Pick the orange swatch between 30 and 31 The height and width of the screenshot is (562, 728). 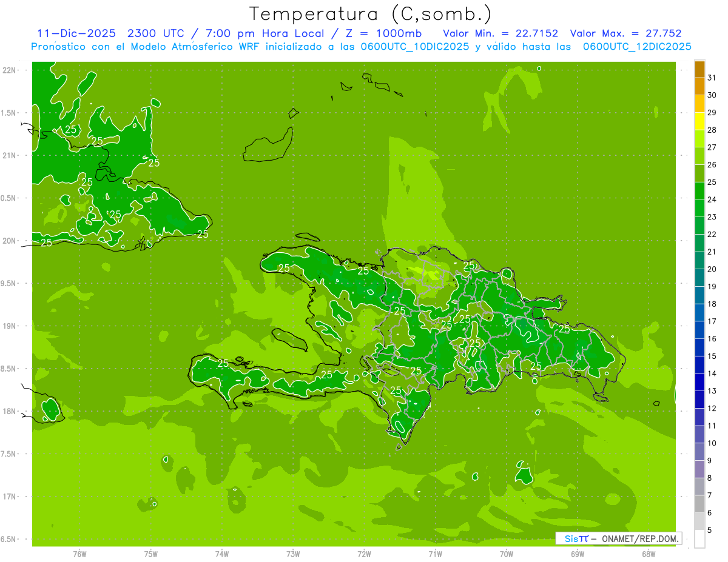pyautogui.click(x=699, y=86)
